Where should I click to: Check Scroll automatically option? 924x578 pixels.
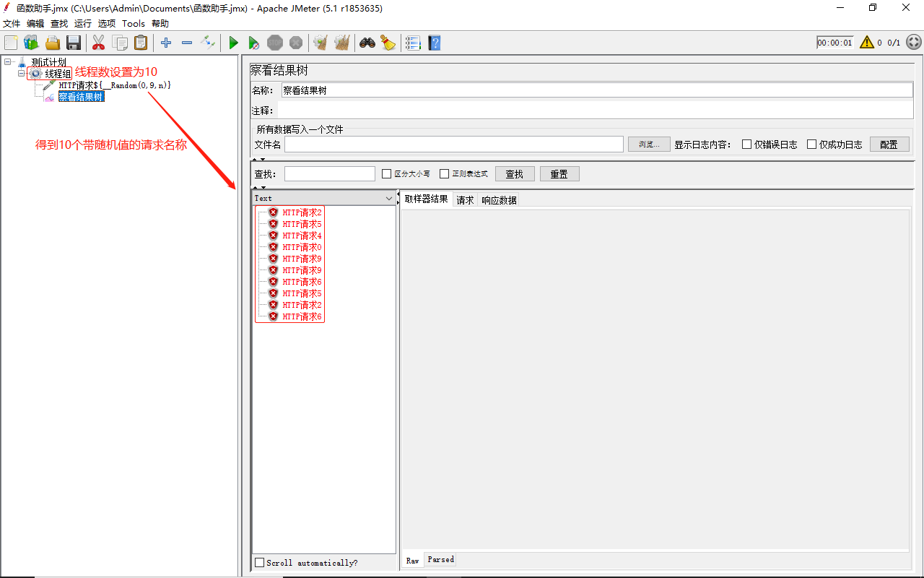pyautogui.click(x=260, y=563)
